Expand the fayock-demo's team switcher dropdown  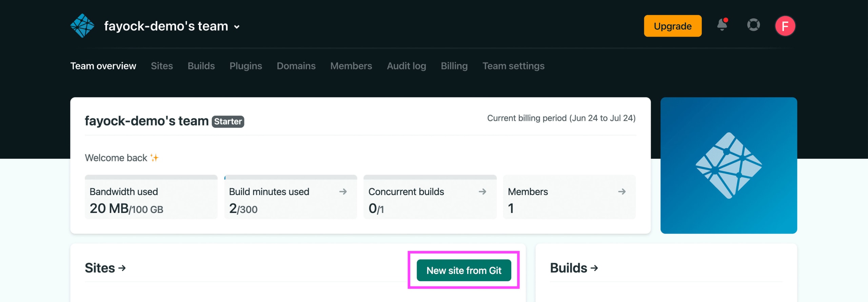pos(172,26)
